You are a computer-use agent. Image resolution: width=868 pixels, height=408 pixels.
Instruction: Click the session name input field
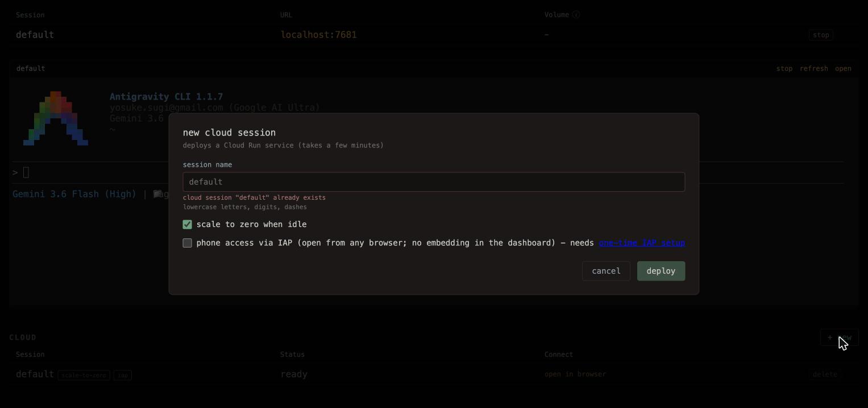(434, 182)
